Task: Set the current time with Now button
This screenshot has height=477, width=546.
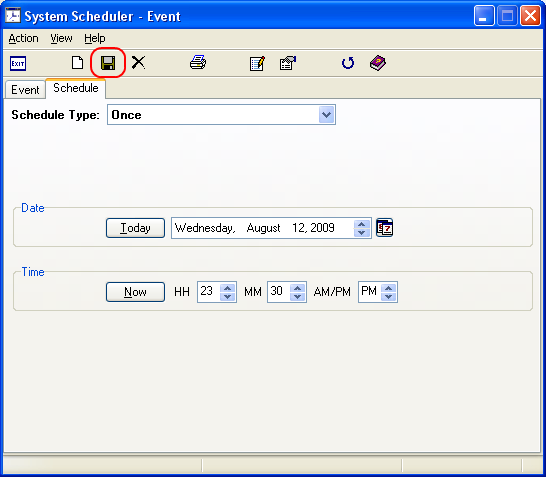Action: 135,292
